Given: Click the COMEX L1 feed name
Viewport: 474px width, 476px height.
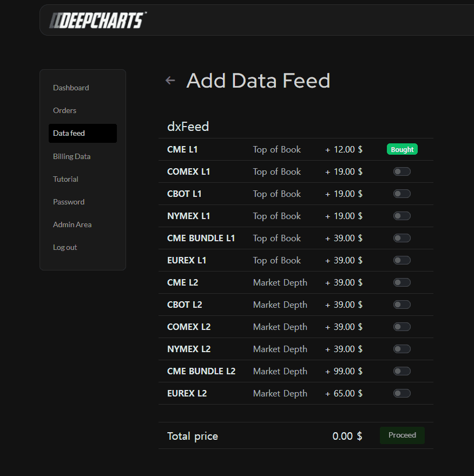Looking at the screenshot, I should click(x=188, y=171).
